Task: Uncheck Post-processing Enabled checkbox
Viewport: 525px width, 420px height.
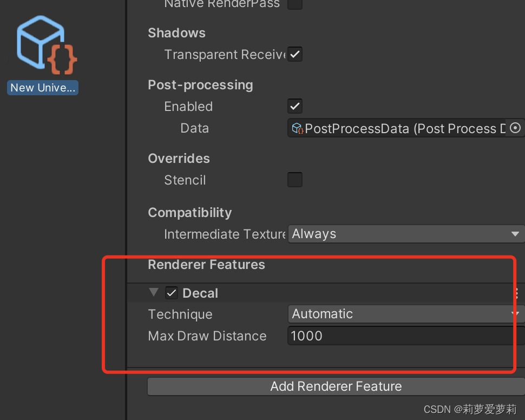Action: (295, 106)
